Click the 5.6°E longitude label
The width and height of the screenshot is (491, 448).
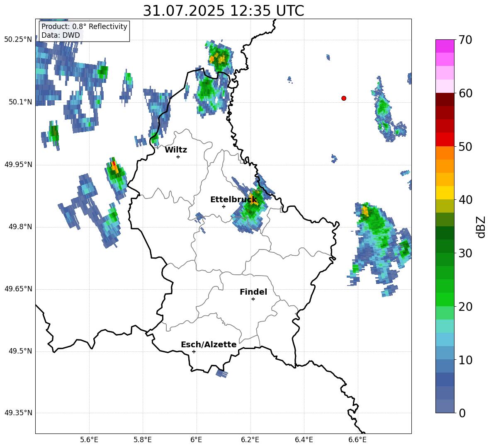click(89, 440)
